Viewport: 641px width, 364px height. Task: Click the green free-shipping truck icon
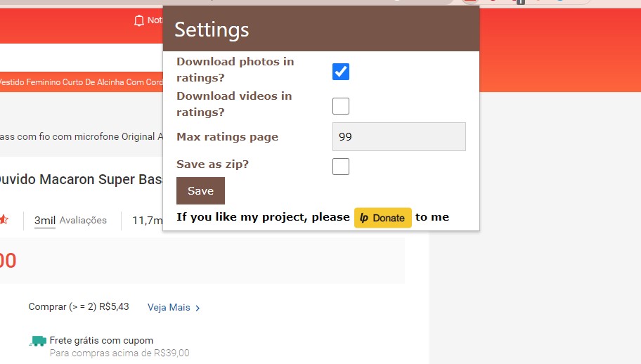38,342
